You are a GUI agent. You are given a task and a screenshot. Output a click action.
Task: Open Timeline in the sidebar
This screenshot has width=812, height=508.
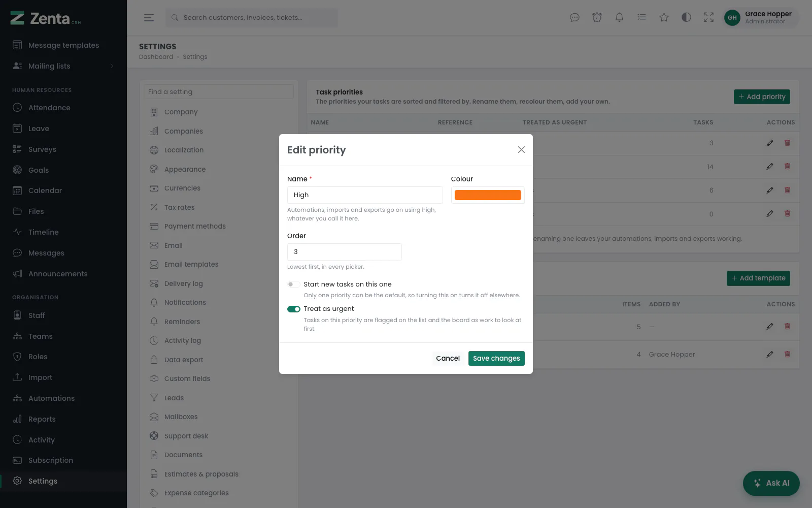63,232
